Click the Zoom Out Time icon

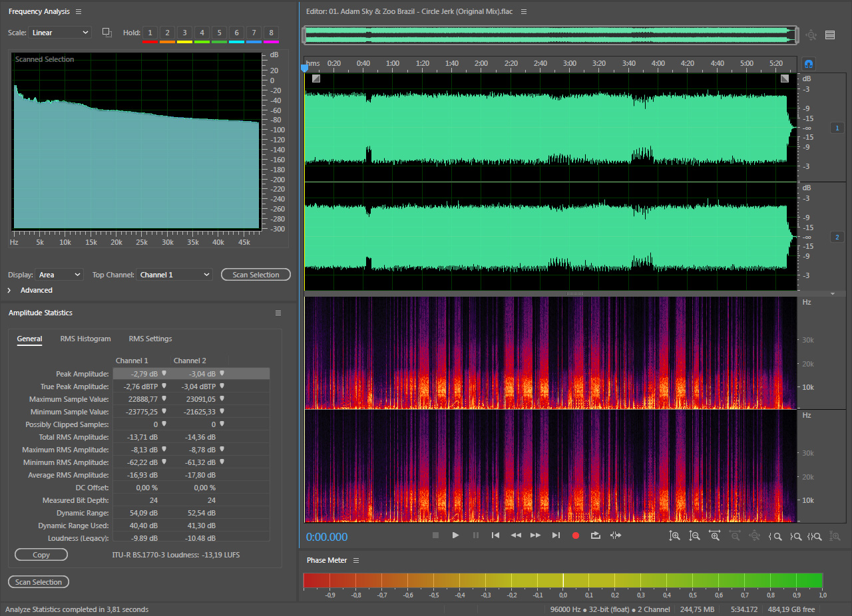(735, 536)
